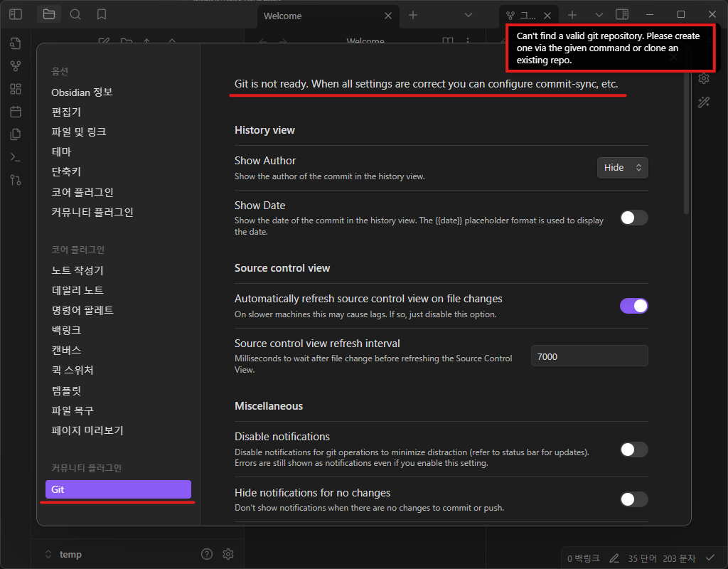This screenshot has height=569, width=728.
Task: Open 템플릿 plugin settings
Action: (118, 390)
